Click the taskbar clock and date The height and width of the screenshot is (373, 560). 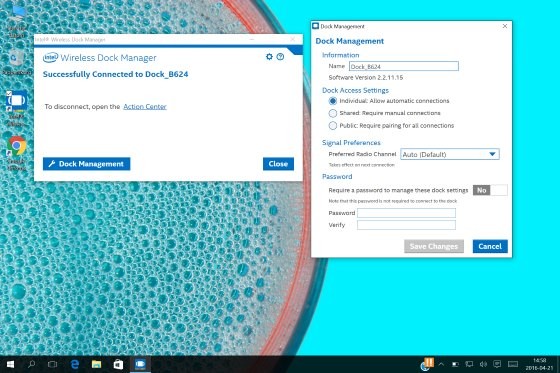(539, 364)
